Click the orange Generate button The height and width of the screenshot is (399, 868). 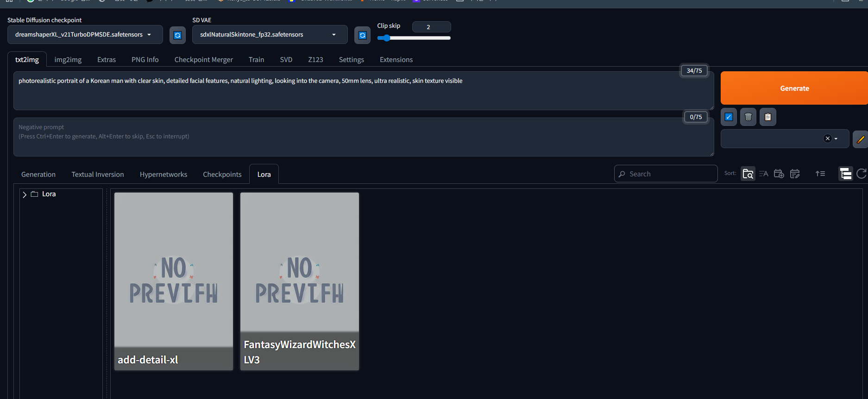tap(794, 88)
